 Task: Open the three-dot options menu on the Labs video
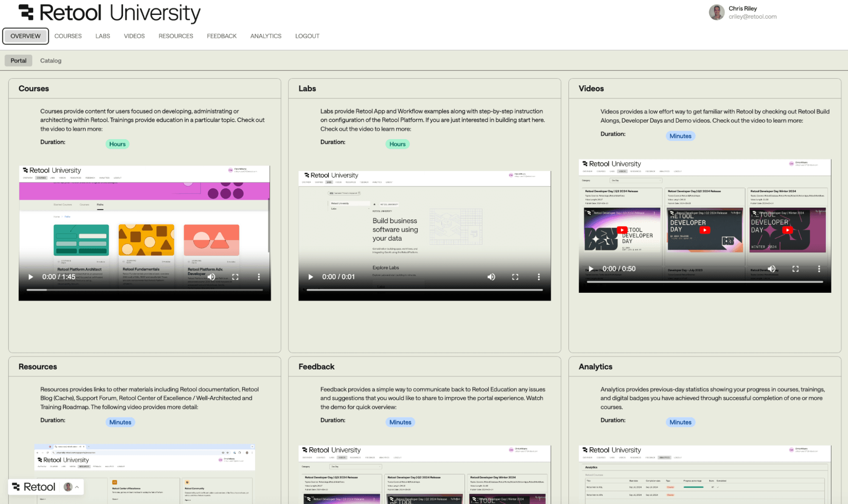pos(539,277)
